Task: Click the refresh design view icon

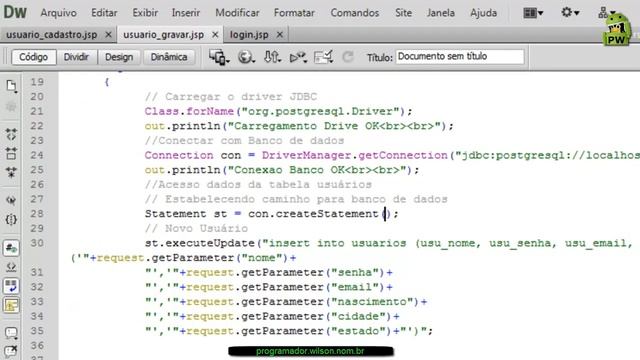Action: click(x=348, y=57)
